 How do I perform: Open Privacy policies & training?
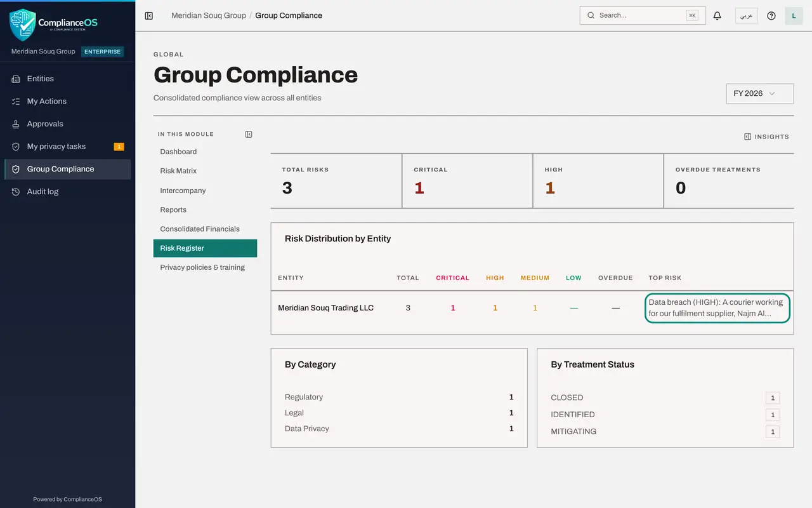(205, 267)
